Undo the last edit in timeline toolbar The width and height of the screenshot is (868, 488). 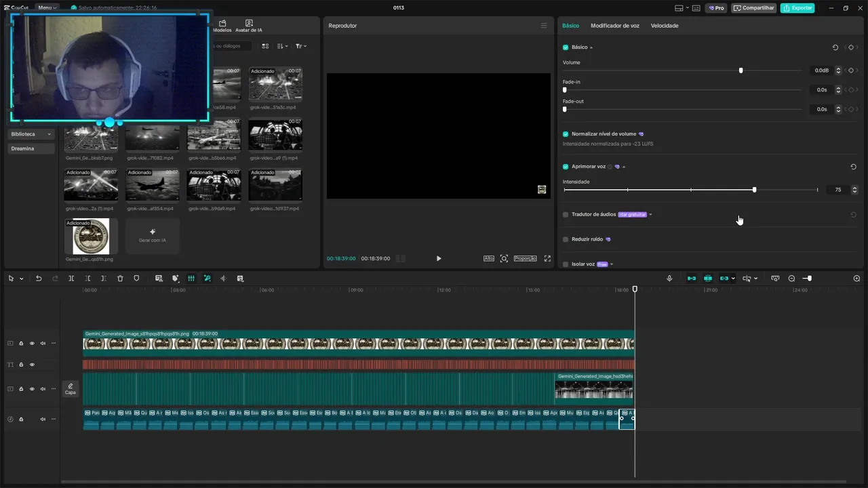(x=39, y=279)
